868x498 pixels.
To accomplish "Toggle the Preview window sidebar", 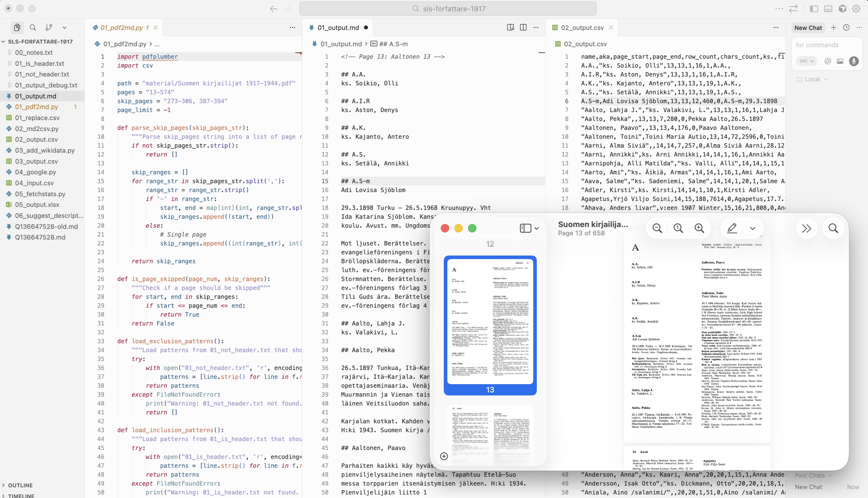I will click(526, 228).
